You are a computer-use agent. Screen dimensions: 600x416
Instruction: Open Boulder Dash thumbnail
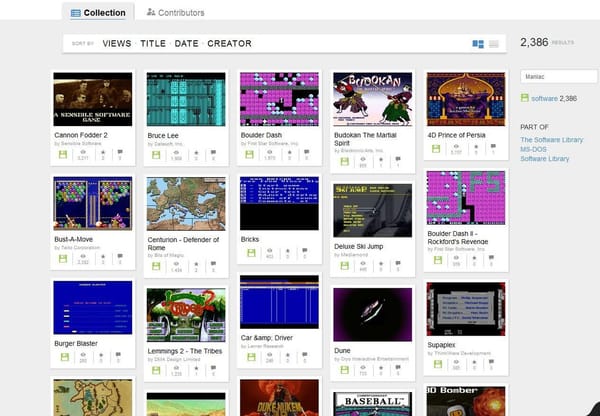279,99
